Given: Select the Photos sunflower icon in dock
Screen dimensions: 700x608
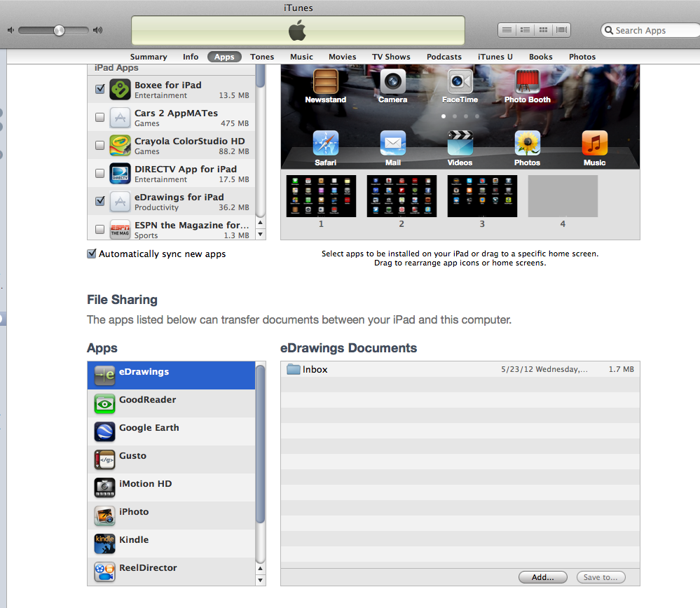Looking at the screenshot, I should (527, 144).
